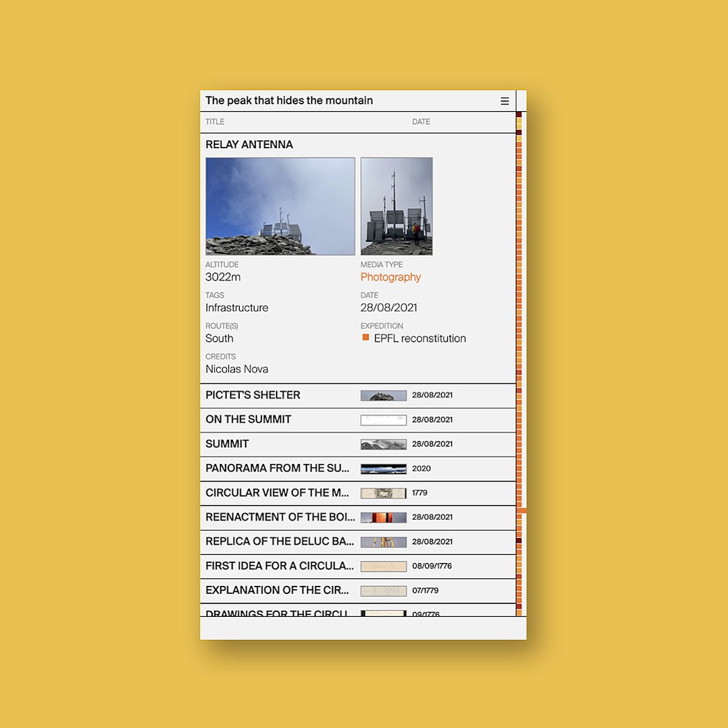
Task: Expand the Pictet's Shelter row
Action: [253, 395]
